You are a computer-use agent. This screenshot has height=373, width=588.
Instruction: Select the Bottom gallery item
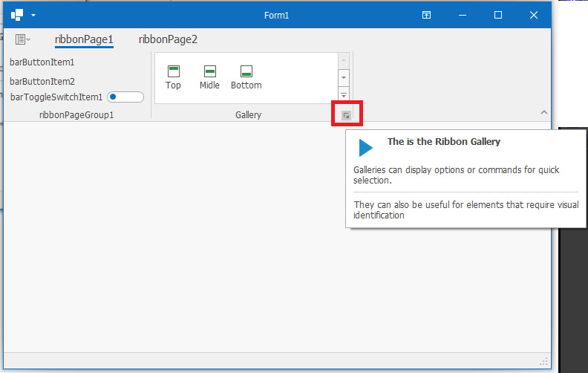point(246,78)
